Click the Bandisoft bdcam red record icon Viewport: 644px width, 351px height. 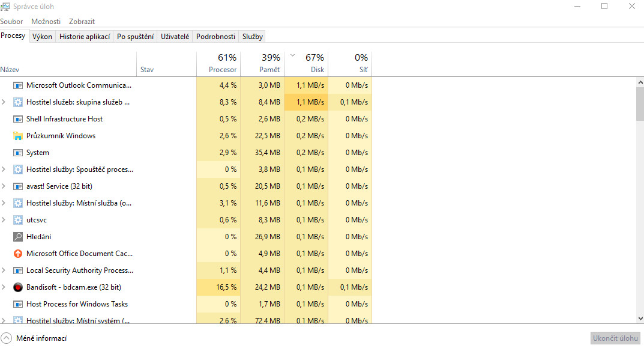point(17,288)
